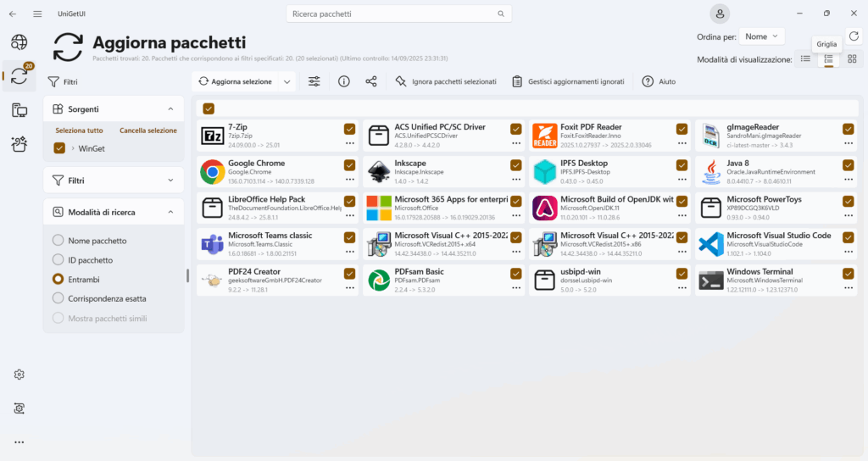Click Gestisci aggiornamenti ignorati
This screenshot has width=868, height=461.
point(569,82)
